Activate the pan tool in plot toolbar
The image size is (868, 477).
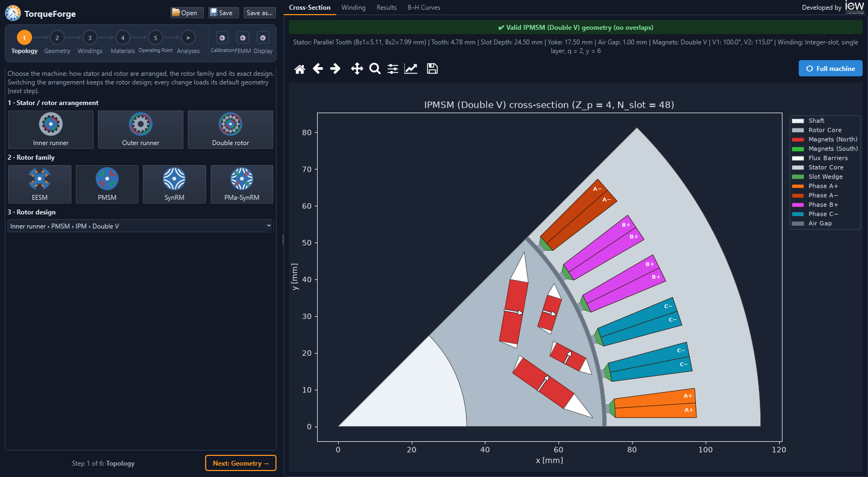[357, 69]
